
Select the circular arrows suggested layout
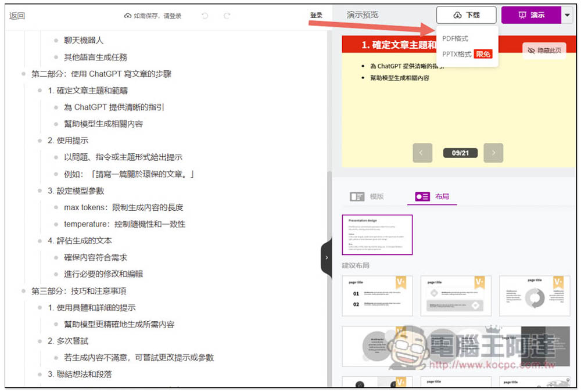click(x=535, y=296)
